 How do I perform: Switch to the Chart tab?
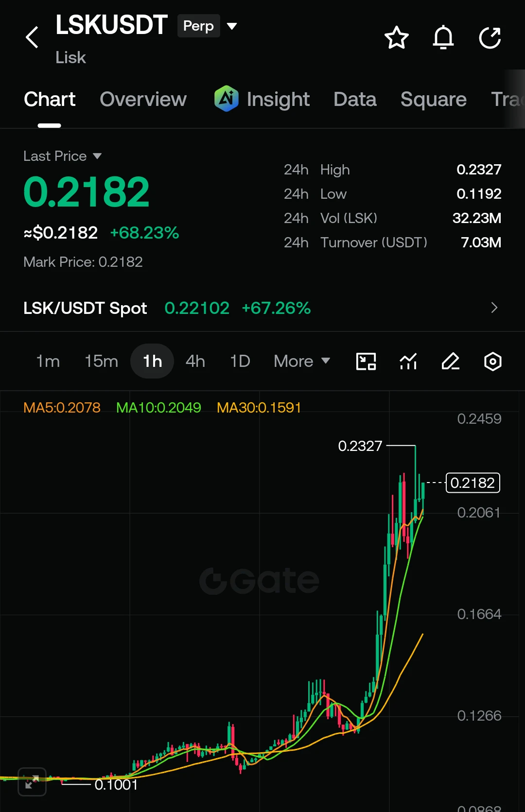tap(50, 99)
